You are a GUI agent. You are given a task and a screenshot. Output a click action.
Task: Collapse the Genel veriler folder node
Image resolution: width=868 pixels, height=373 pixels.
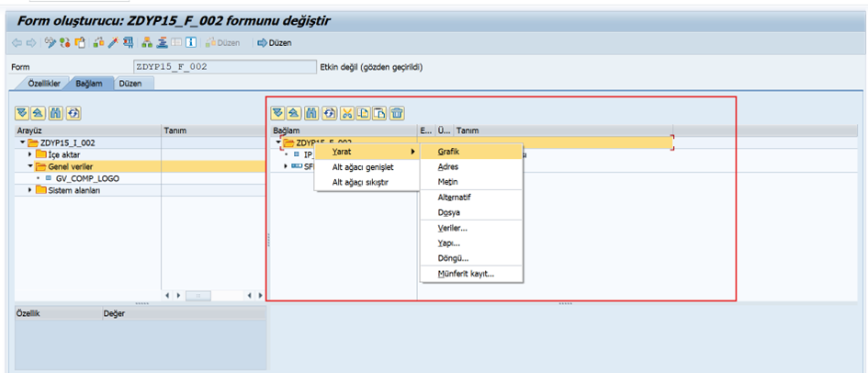pyautogui.click(x=29, y=166)
